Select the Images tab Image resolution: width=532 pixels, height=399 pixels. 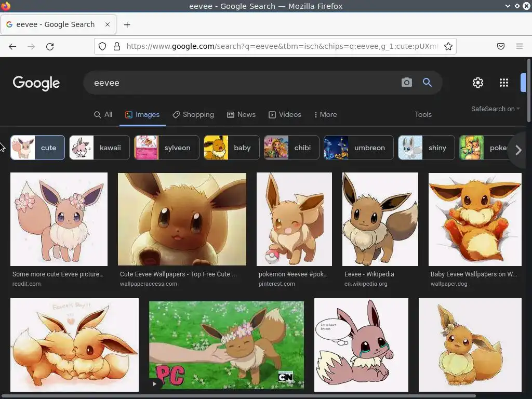[x=142, y=115]
